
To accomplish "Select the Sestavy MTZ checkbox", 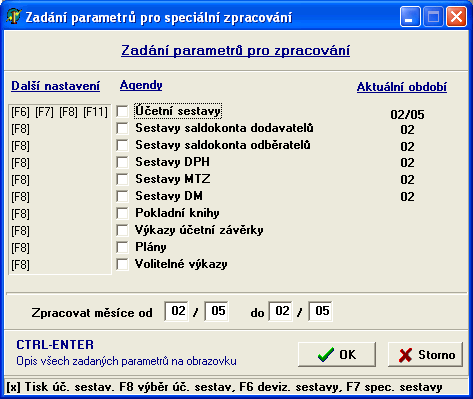I will coord(122,179).
